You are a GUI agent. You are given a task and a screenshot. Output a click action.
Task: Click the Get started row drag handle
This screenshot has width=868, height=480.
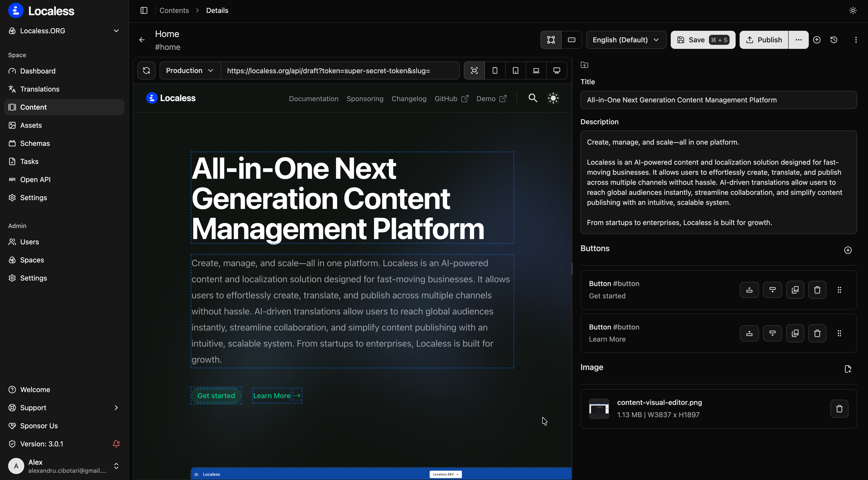click(839, 290)
